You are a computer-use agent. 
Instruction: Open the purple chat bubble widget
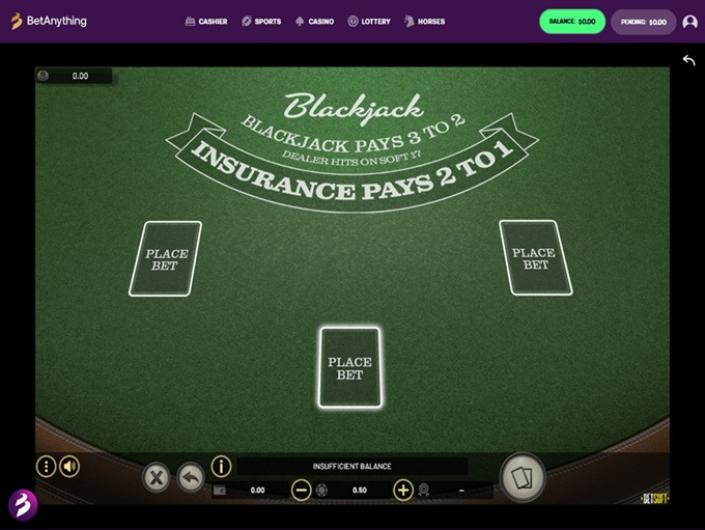(x=22, y=504)
